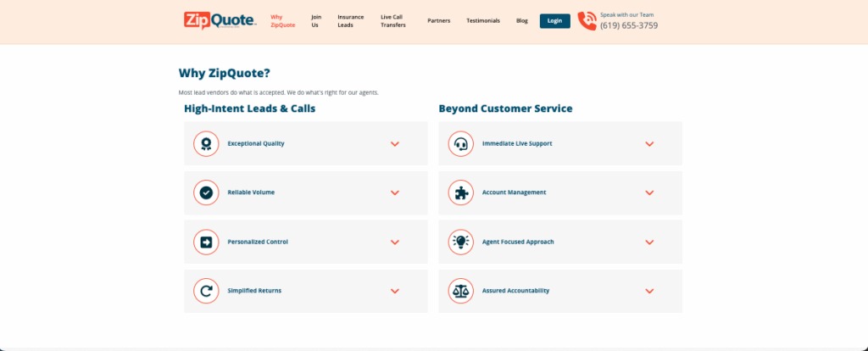Screen dimensions: 868x351
Task: Expand the Exceptional Quality chevron
Action: [395, 144]
